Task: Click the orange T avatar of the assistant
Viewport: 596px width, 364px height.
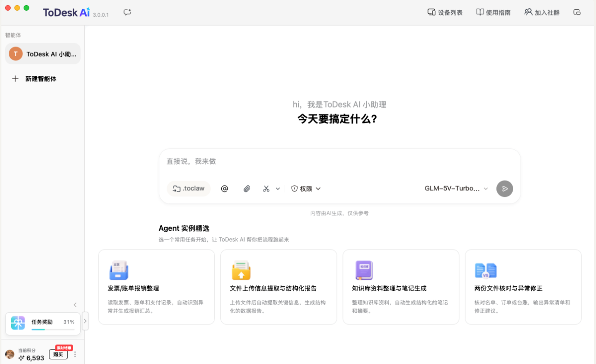Action: click(x=16, y=54)
